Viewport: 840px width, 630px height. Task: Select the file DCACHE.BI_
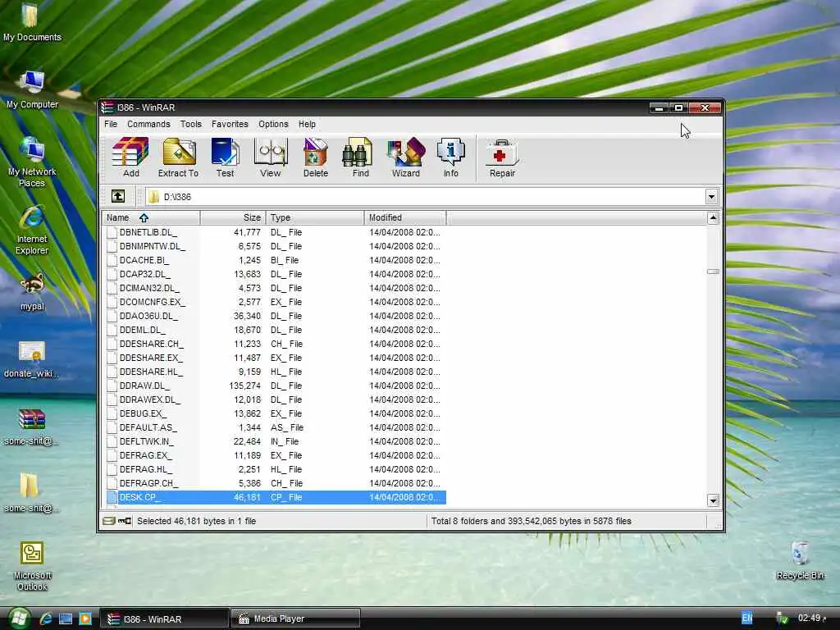144,260
